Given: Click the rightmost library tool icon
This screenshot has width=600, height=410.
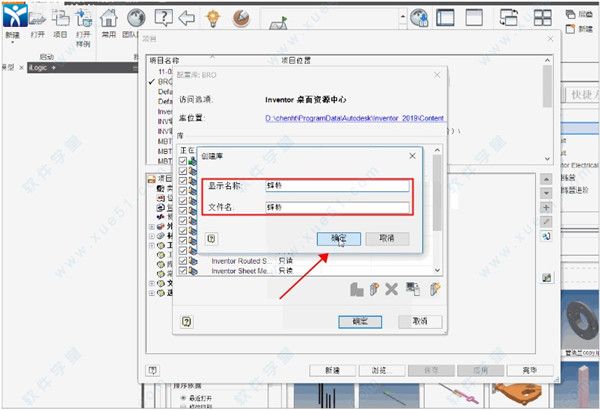Looking at the screenshot, I should (435, 289).
